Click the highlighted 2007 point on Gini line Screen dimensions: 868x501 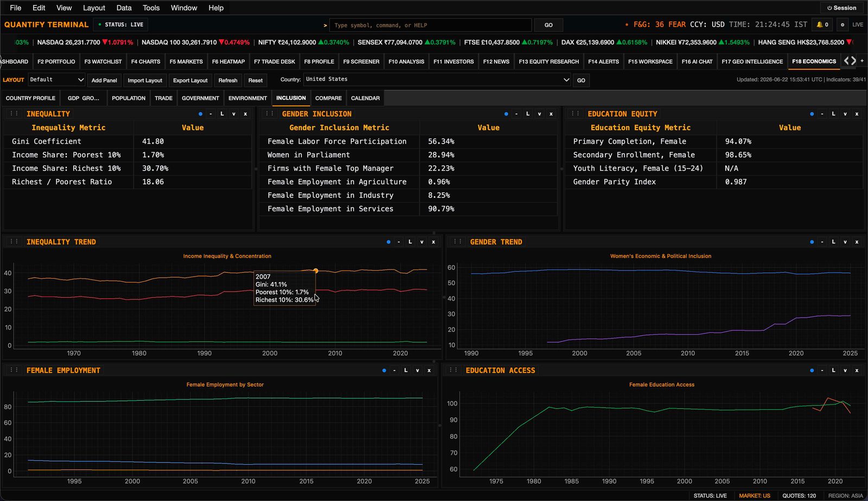pyautogui.click(x=316, y=271)
